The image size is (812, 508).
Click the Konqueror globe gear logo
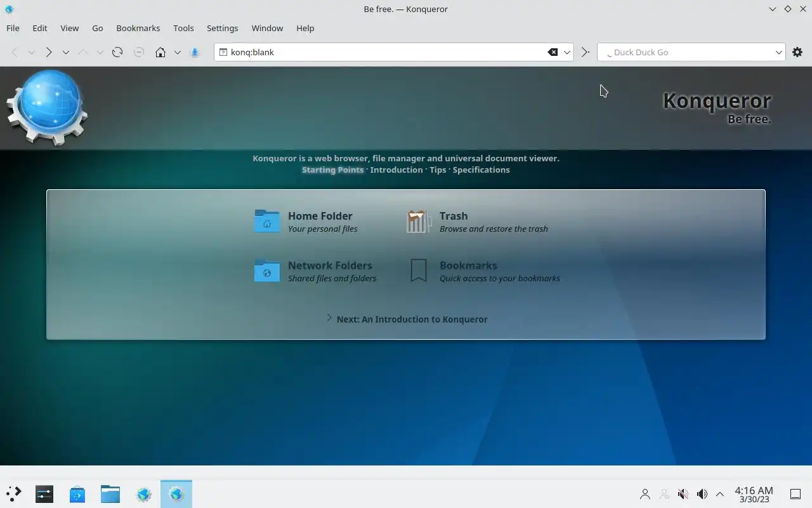click(47, 107)
